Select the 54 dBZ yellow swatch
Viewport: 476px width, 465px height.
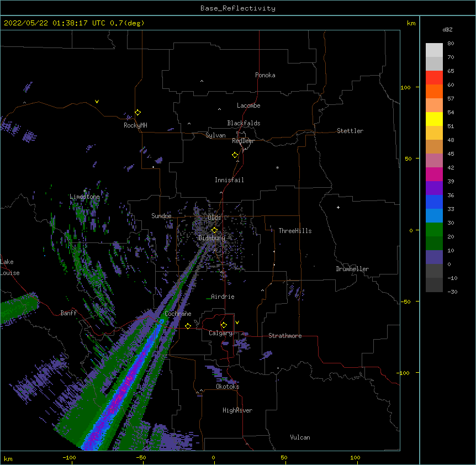[434, 119]
